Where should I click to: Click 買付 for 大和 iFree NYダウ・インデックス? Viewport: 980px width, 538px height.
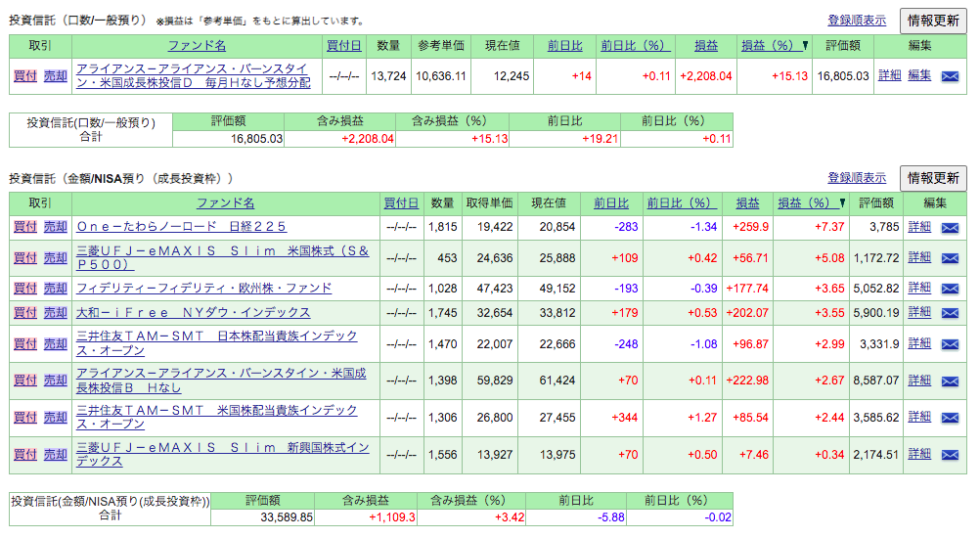click(25, 312)
